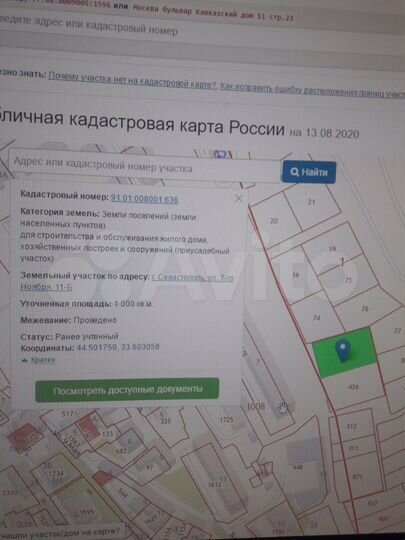Viewport: 405px width, 540px height.
Task: Select parcel 97 on the map
Action: [x=149, y=467]
